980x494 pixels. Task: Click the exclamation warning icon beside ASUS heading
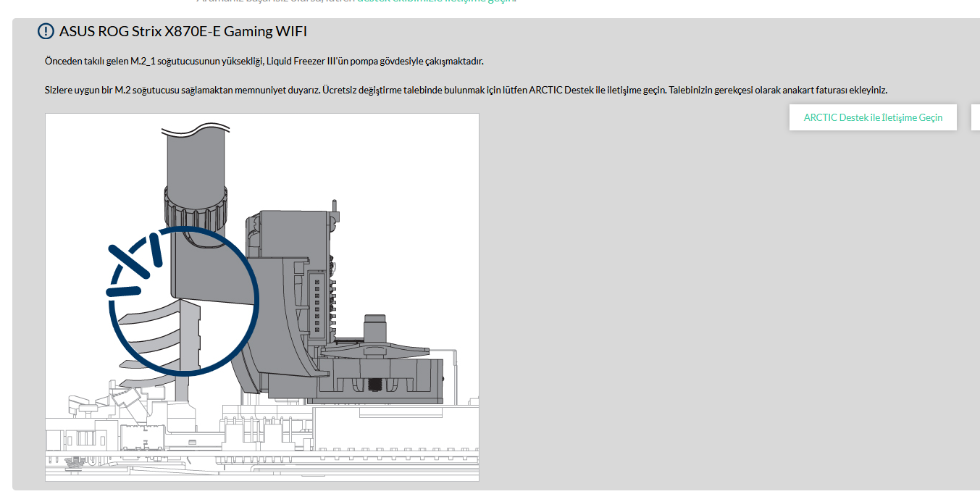coord(46,31)
